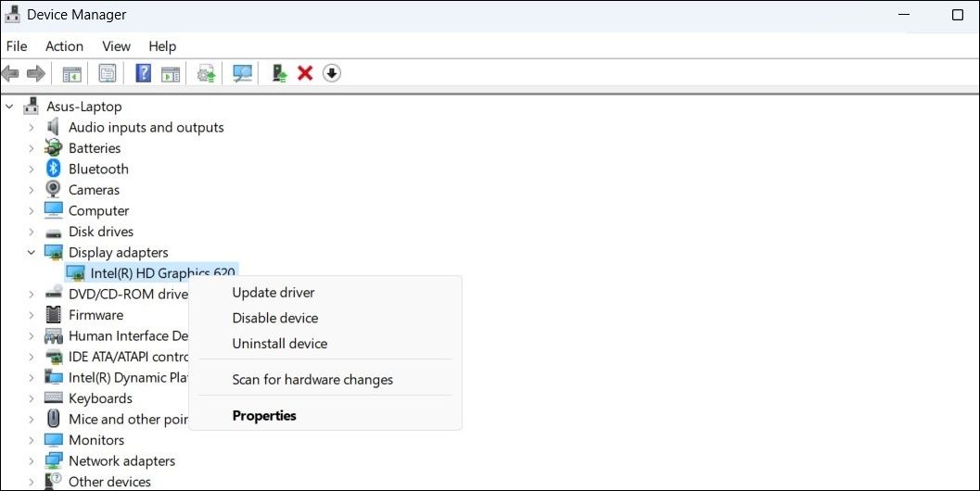This screenshot has height=491, width=980.
Task: Expand the Batteries node
Action: pyautogui.click(x=32, y=148)
